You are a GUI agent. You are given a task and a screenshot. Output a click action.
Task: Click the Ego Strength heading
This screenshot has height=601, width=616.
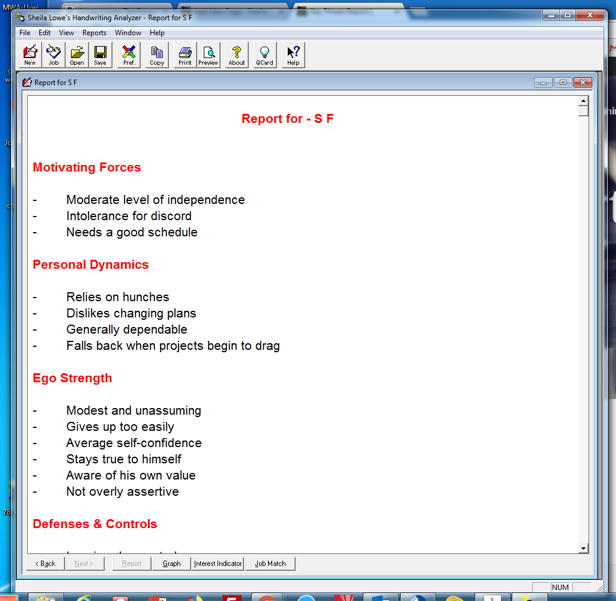(x=72, y=378)
